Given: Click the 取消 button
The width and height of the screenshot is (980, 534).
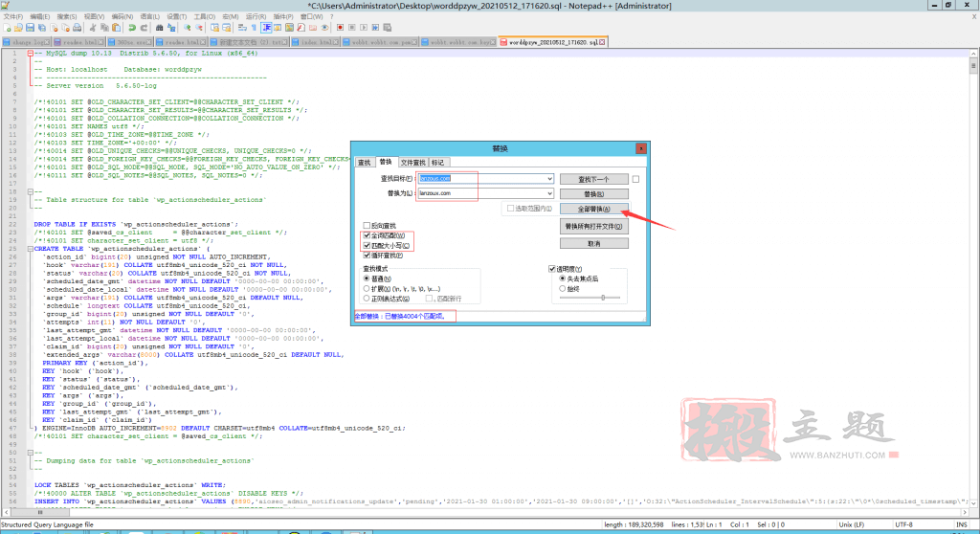Looking at the screenshot, I should 593,243.
